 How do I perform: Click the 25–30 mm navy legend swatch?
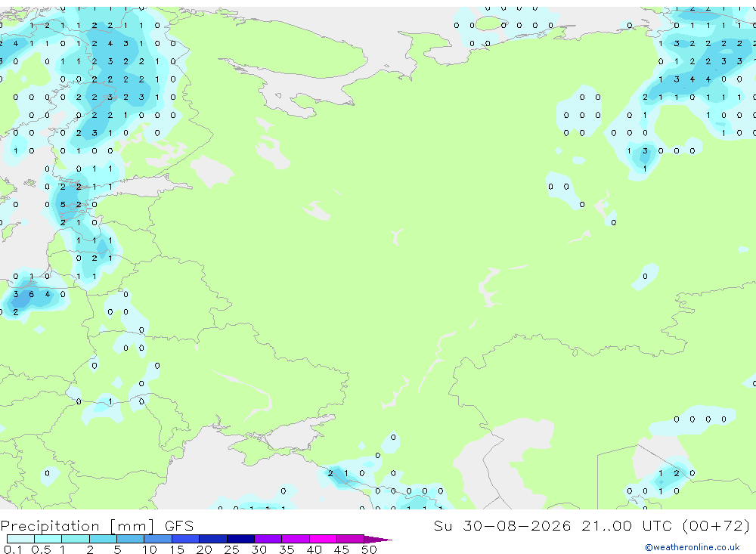pyautogui.click(x=240, y=539)
